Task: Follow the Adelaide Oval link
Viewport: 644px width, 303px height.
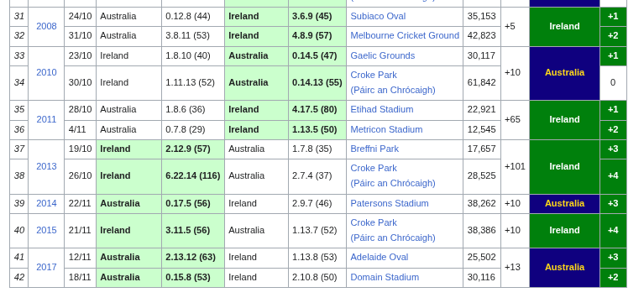Action: click(379, 258)
